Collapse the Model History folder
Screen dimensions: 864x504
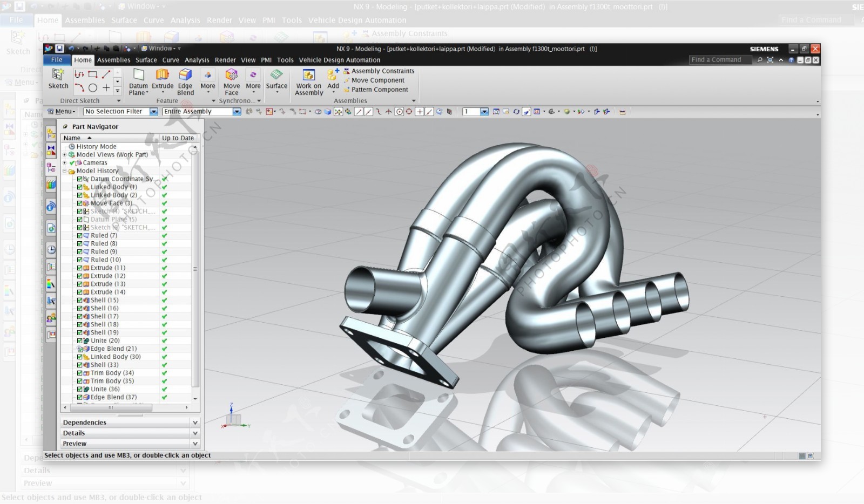[65, 171]
